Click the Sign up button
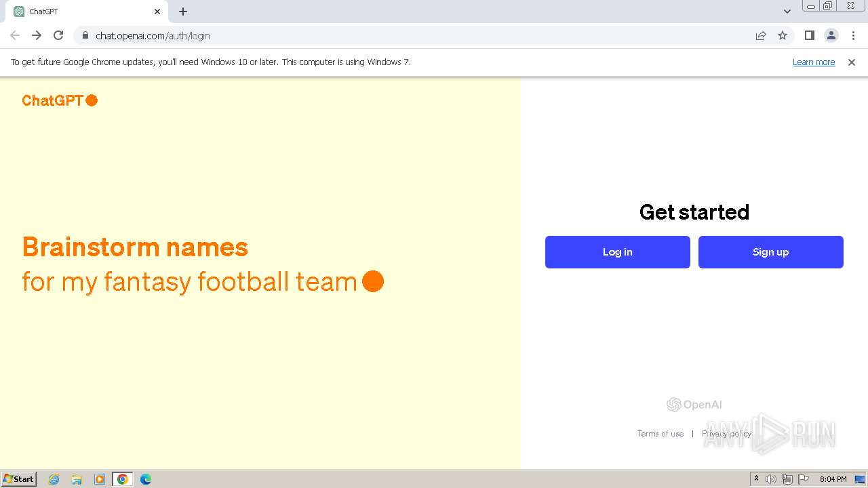This screenshot has width=868, height=488. pyautogui.click(x=770, y=252)
